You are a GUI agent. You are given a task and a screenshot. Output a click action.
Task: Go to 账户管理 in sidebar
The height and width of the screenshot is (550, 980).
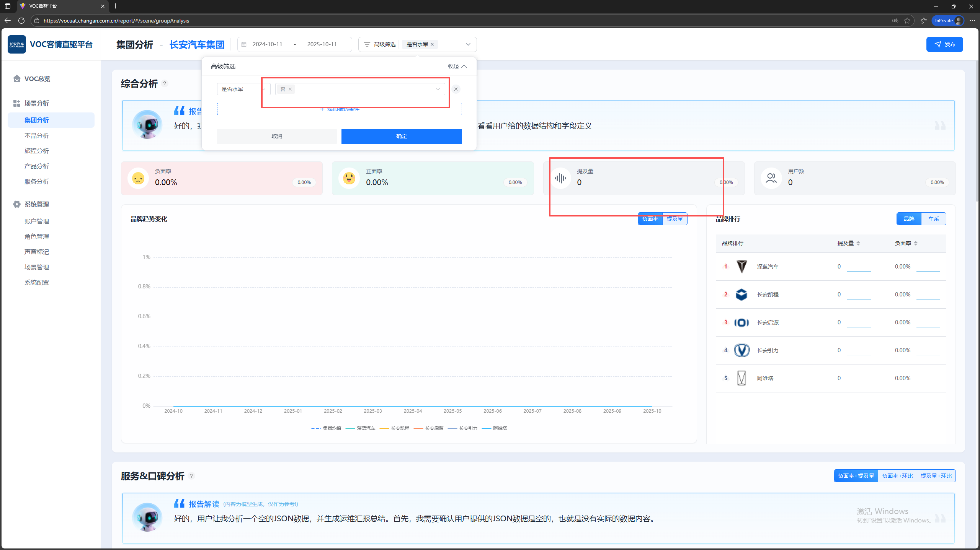click(37, 221)
